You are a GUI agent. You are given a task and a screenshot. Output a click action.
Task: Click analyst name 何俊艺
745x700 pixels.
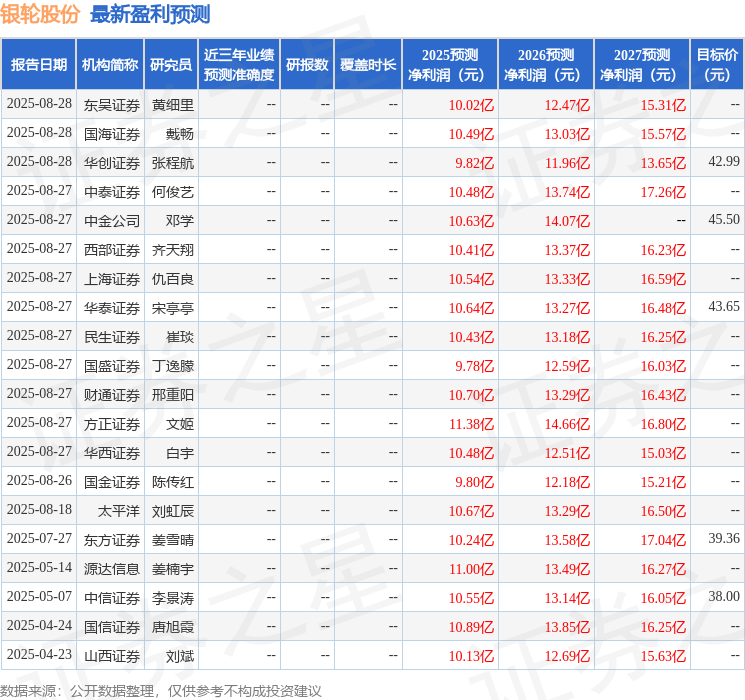[173, 192]
